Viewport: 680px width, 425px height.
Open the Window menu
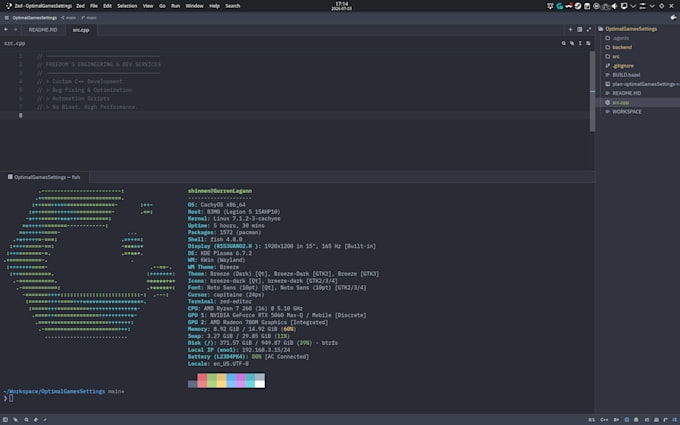(194, 6)
